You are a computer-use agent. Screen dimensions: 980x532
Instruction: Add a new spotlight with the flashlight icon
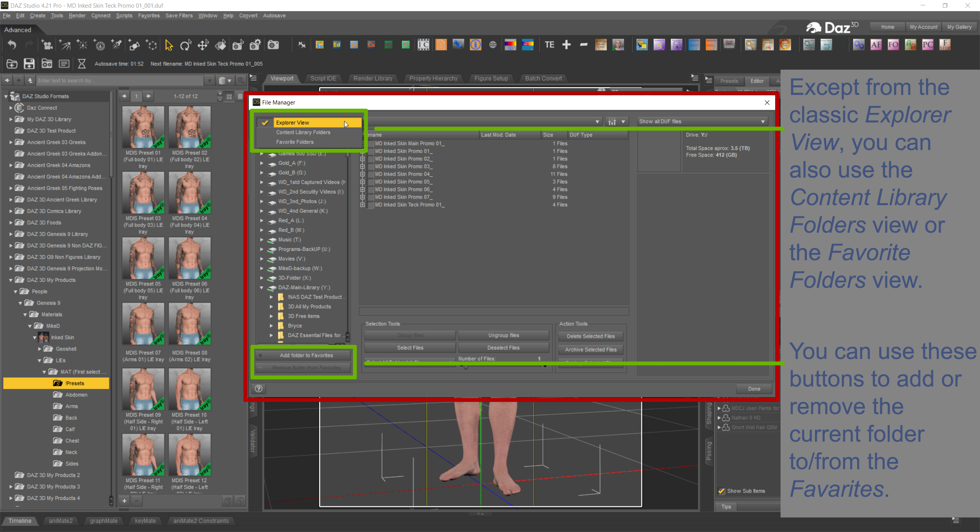tap(116, 45)
